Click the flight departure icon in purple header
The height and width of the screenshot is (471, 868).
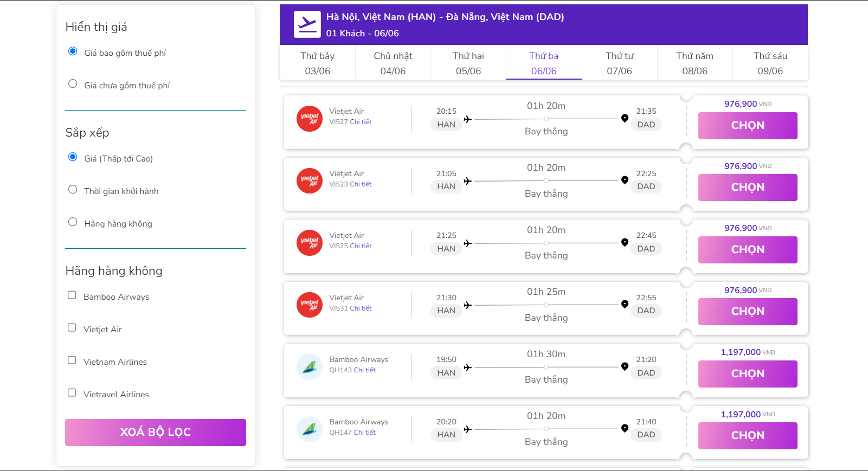(x=307, y=24)
